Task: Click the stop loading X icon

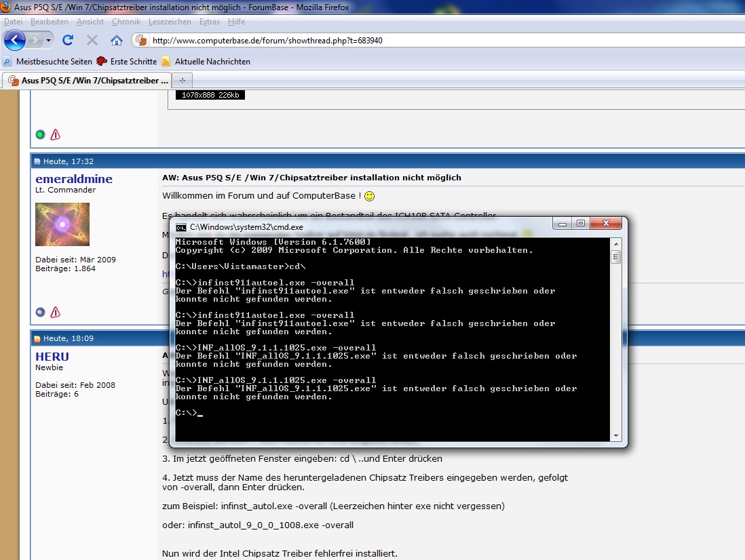Action: (92, 41)
